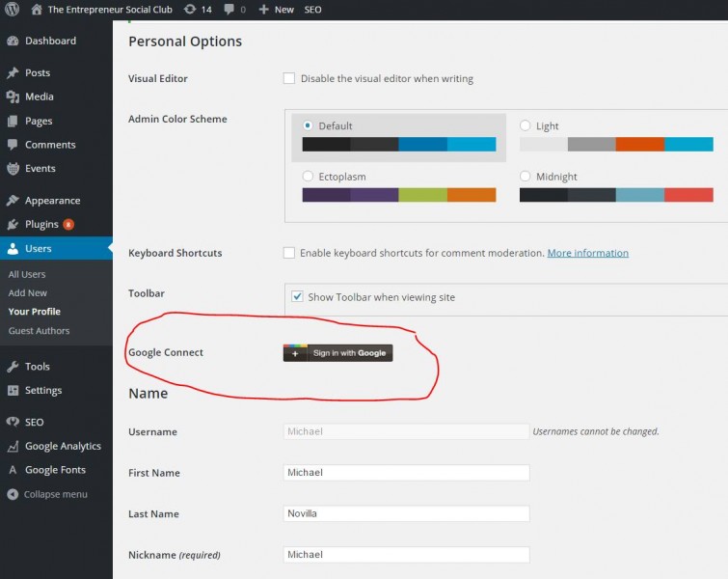Click the Posts pushpin icon
Viewport: 728px width, 579px height.
pyautogui.click(x=13, y=73)
